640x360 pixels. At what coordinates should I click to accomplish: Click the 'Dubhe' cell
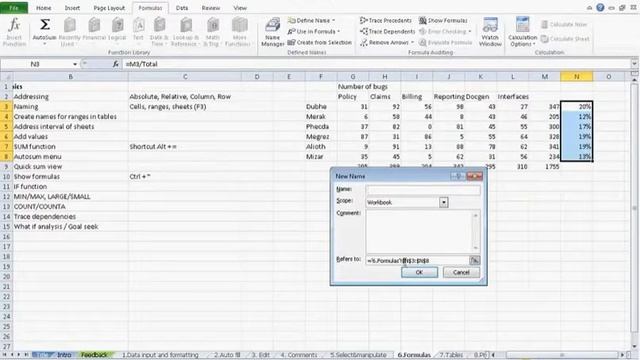coord(321,107)
